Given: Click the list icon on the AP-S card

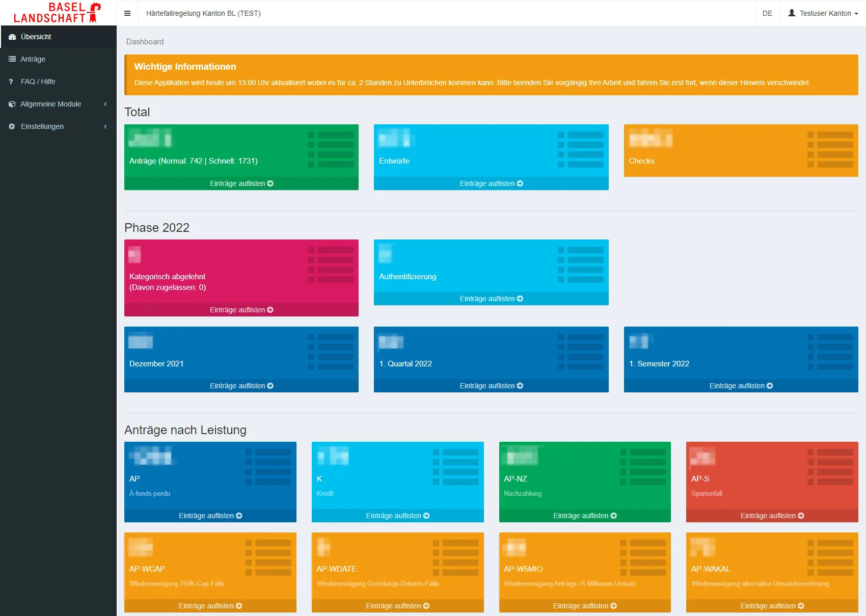Looking at the screenshot, I should pyautogui.click(x=830, y=467).
